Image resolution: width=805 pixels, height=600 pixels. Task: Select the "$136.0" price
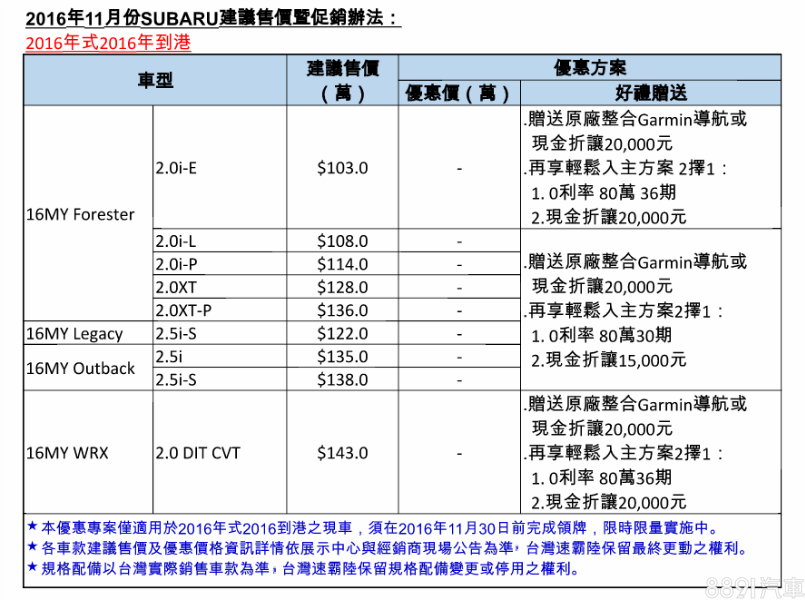pyautogui.click(x=342, y=310)
